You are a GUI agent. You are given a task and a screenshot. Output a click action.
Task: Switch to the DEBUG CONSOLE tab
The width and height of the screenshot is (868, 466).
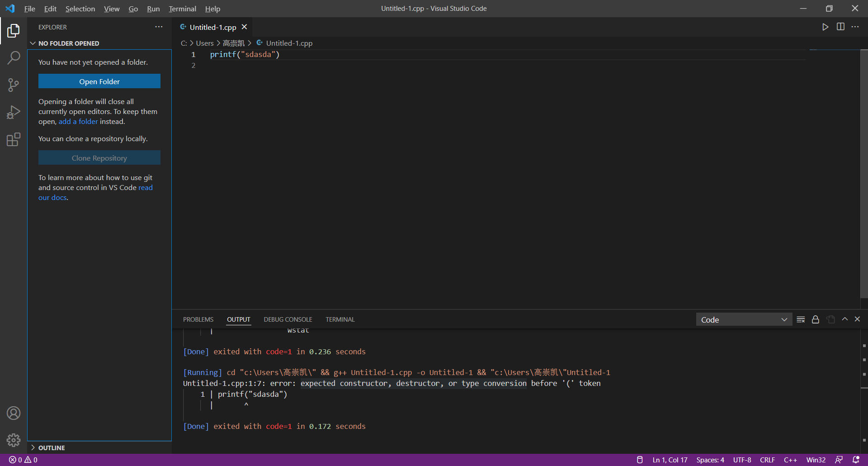[288, 319]
